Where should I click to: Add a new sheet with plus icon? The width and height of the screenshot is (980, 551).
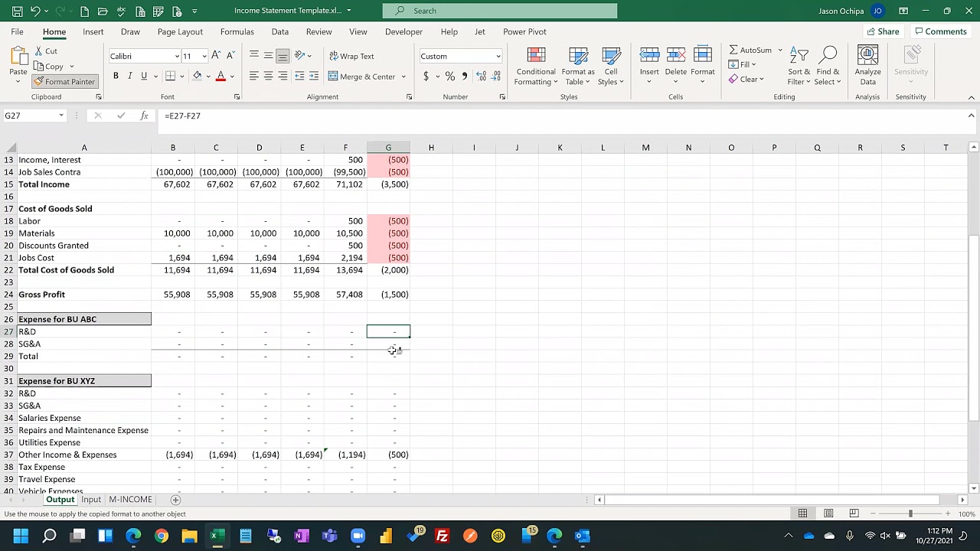[x=175, y=500]
